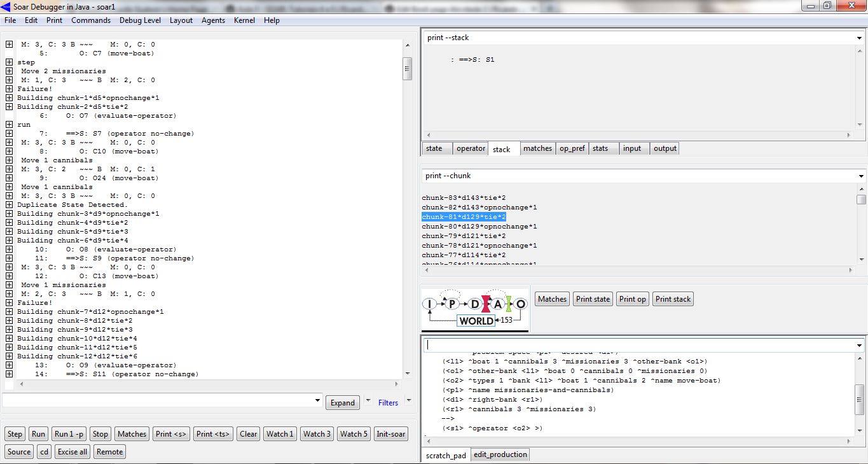Click the Print stack button
This screenshot has height=464, width=868.
[x=673, y=299]
